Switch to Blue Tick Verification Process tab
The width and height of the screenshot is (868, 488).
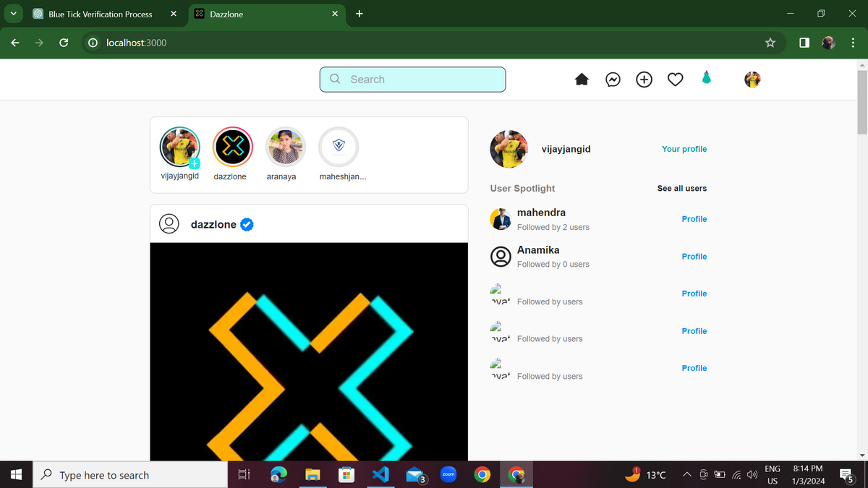100,14
